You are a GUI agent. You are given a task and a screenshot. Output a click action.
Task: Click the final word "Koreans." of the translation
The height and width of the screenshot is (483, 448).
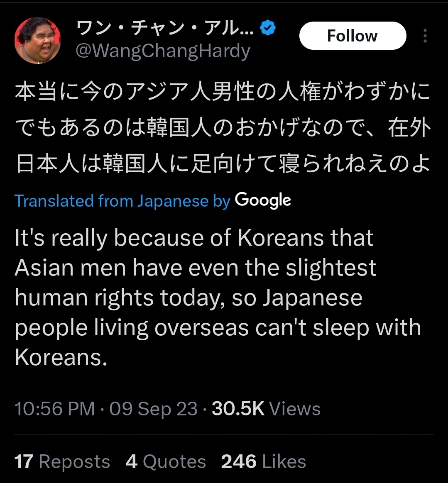(61, 357)
